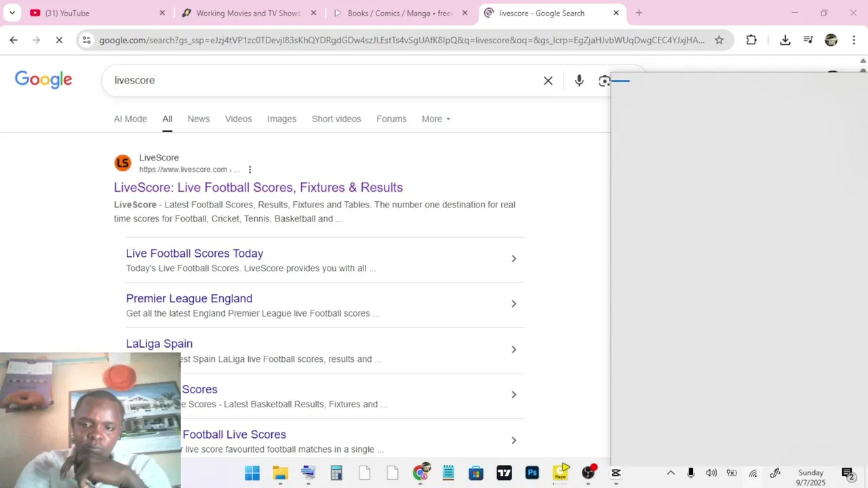Screen dimensions: 868x488
Task: Select the News search tab
Action: coord(199,119)
